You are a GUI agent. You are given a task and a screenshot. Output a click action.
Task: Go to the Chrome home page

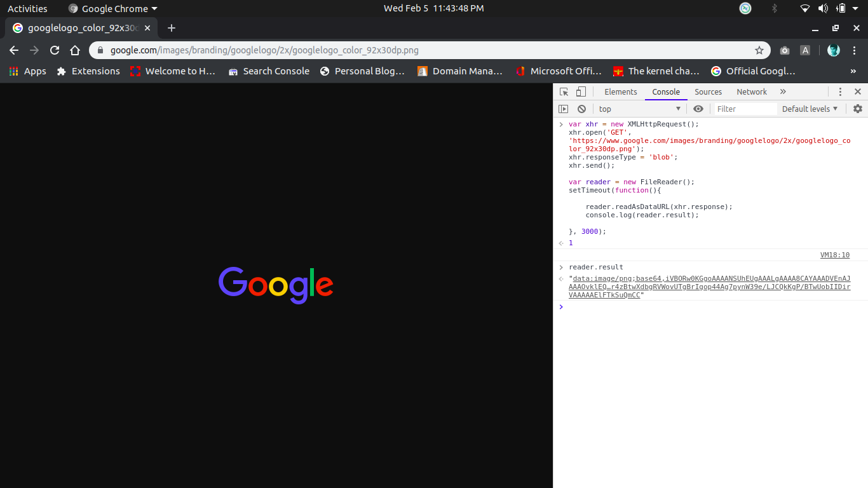(75, 50)
